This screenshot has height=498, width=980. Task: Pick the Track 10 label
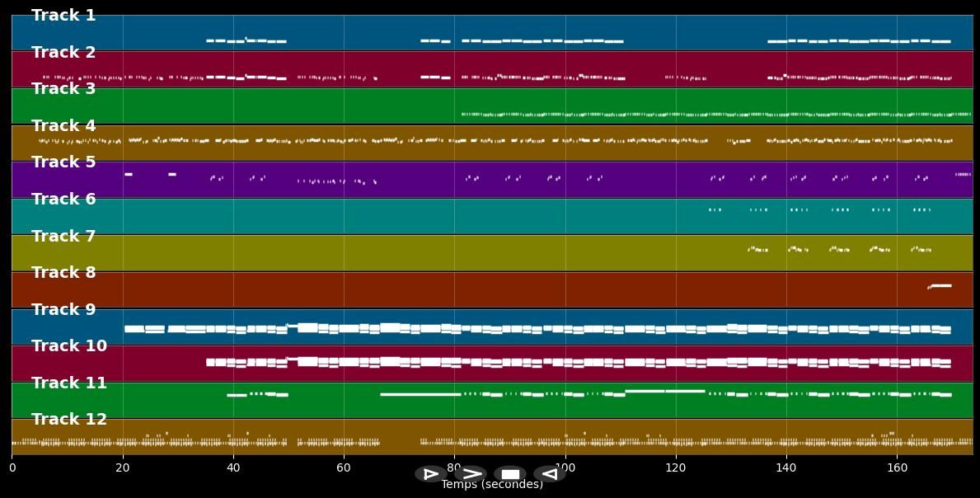pyautogui.click(x=69, y=346)
